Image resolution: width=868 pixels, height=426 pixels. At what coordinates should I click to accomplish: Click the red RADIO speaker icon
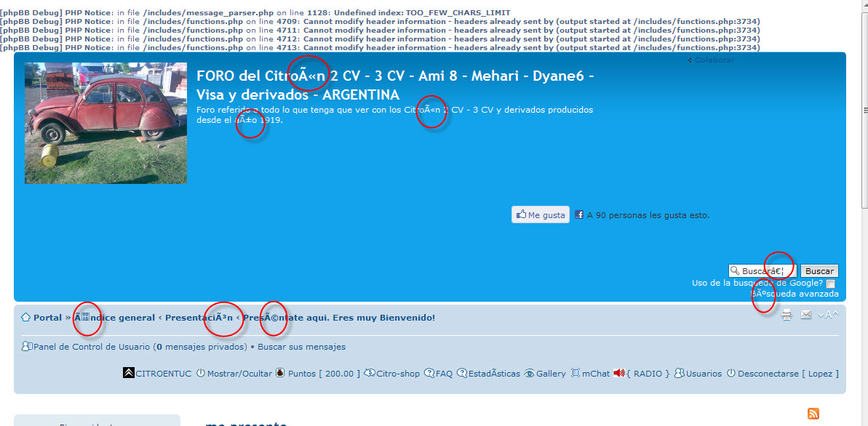(x=619, y=374)
